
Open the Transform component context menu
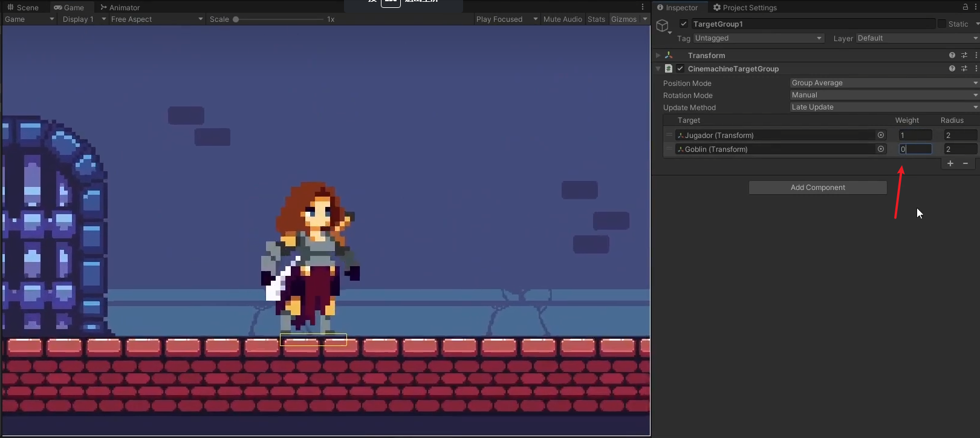[x=976, y=55]
